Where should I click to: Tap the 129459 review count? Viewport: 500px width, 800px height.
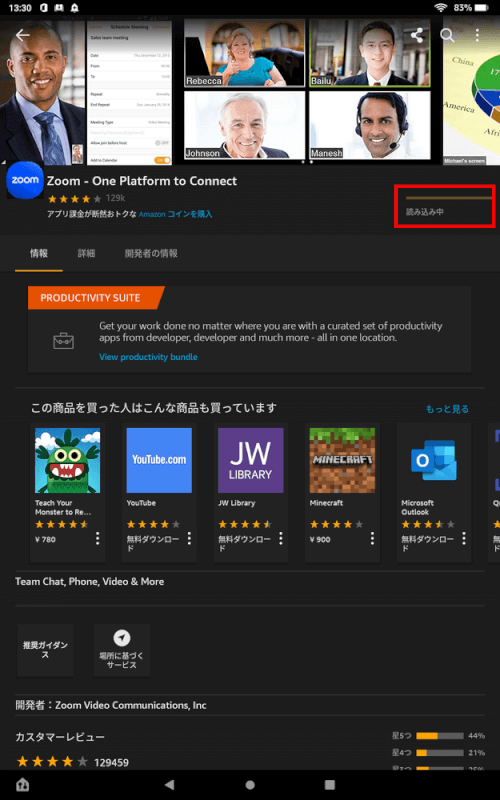coord(111,763)
